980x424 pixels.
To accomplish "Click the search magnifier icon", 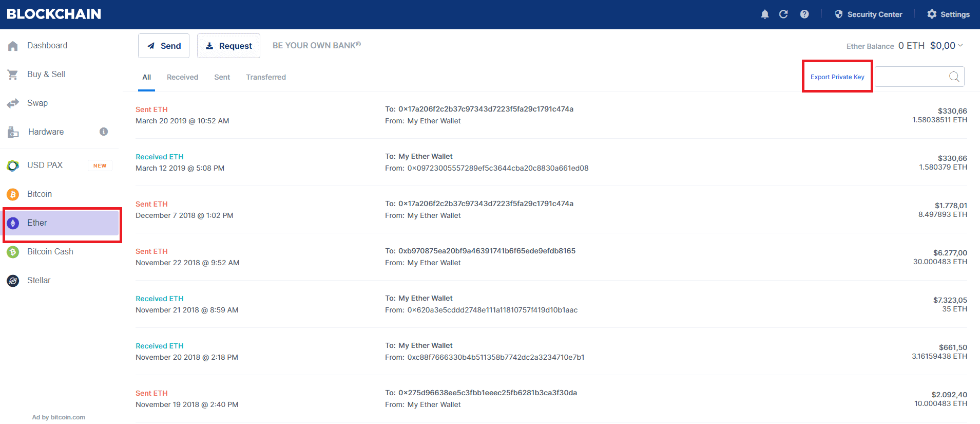I will (954, 77).
